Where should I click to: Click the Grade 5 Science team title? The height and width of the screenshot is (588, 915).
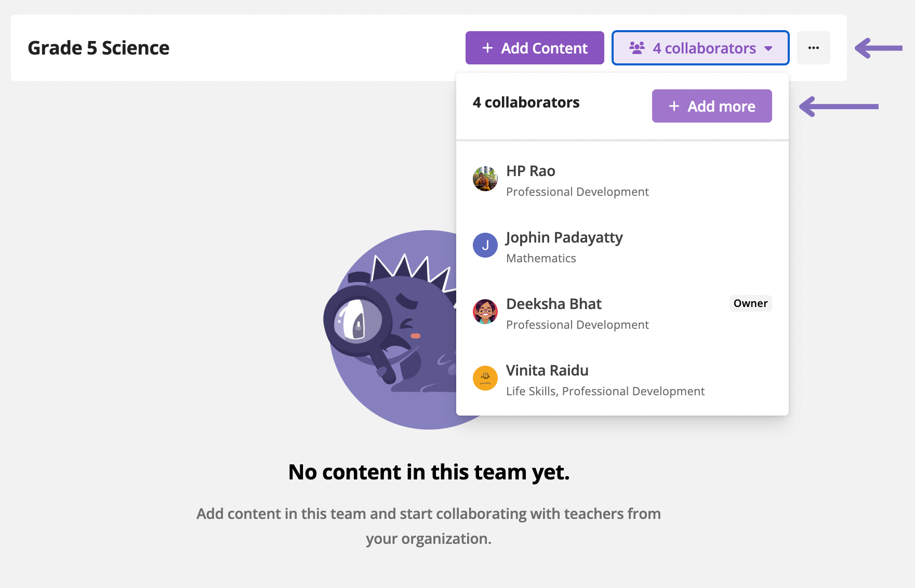(99, 48)
